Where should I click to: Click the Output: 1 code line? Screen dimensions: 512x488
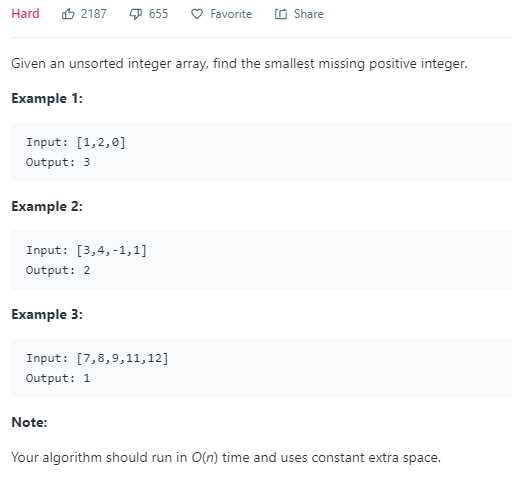coord(58,378)
